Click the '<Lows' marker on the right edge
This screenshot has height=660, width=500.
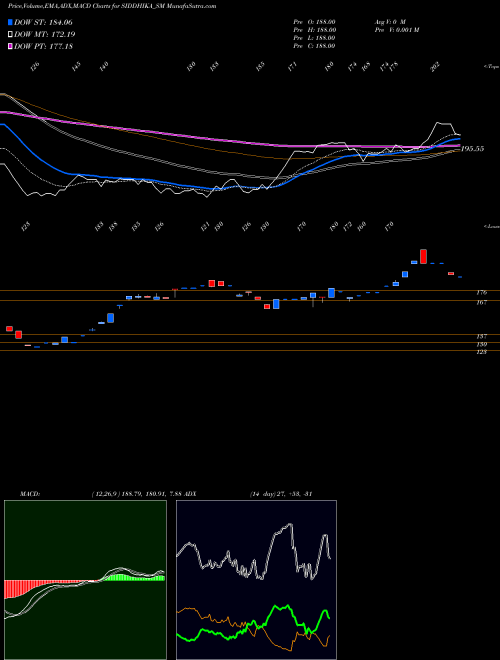tap(491, 226)
